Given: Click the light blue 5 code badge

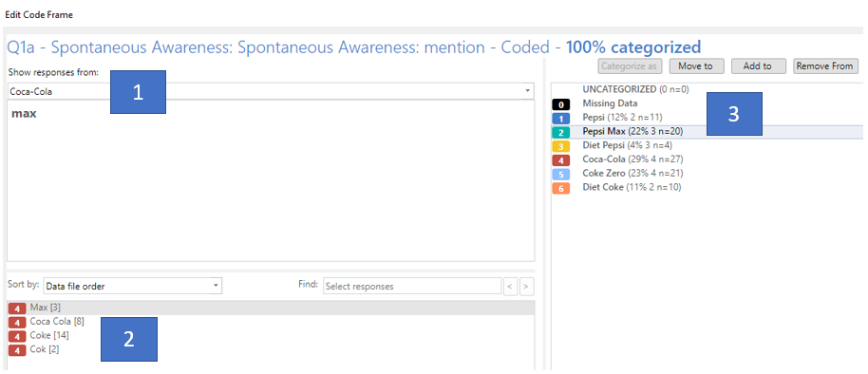Looking at the screenshot, I should (x=560, y=175).
